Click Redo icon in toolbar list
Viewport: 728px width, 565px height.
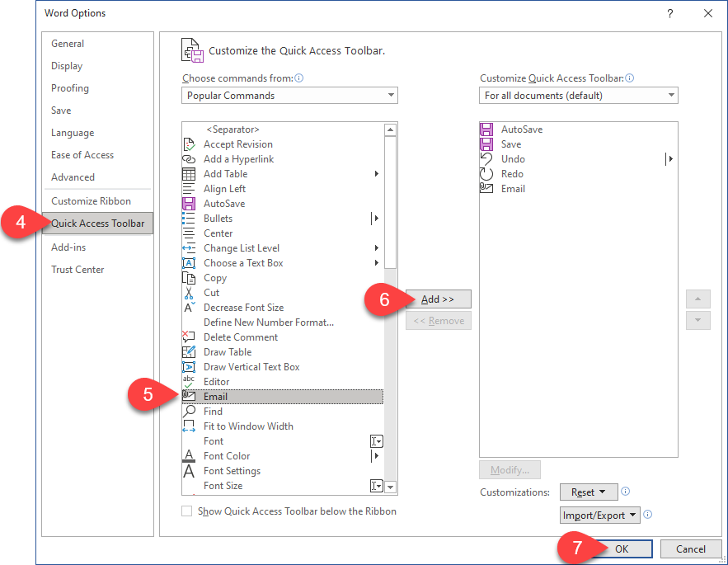click(486, 174)
